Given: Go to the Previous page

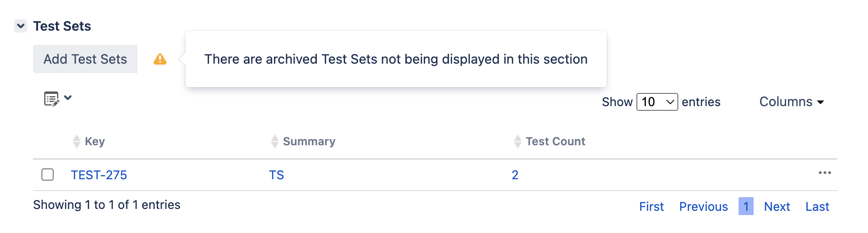Looking at the screenshot, I should [x=703, y=207].
